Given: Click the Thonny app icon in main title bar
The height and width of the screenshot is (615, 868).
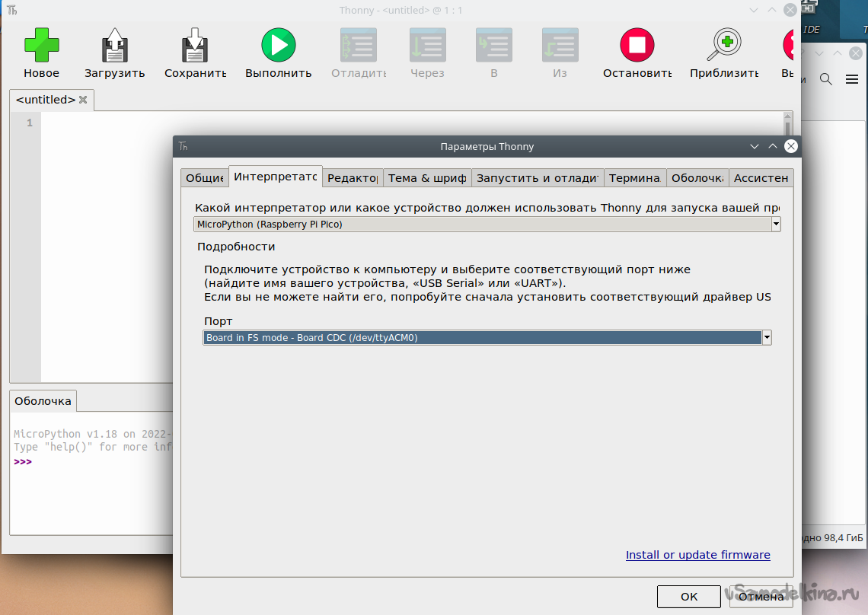Looking at the screenshot, I should (12, 10).
